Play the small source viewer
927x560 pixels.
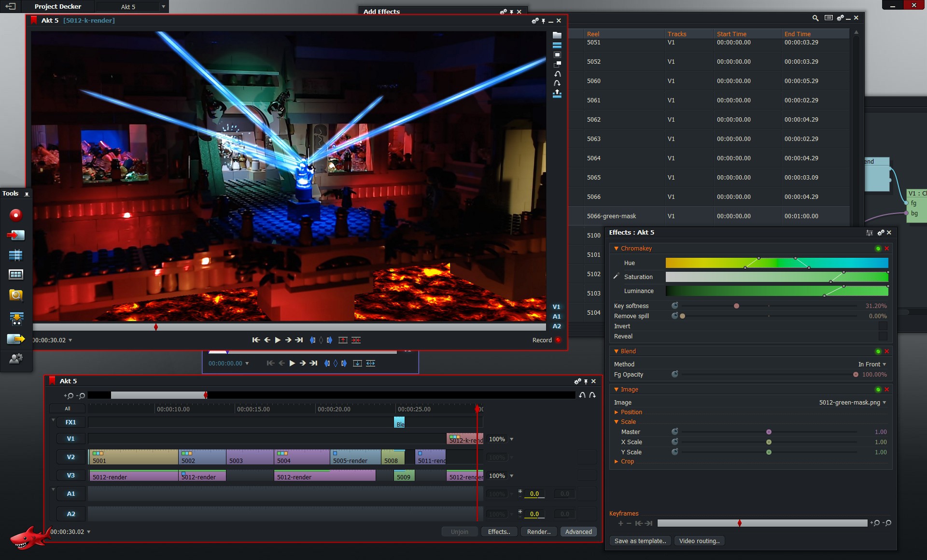click(x=292, y=363)
